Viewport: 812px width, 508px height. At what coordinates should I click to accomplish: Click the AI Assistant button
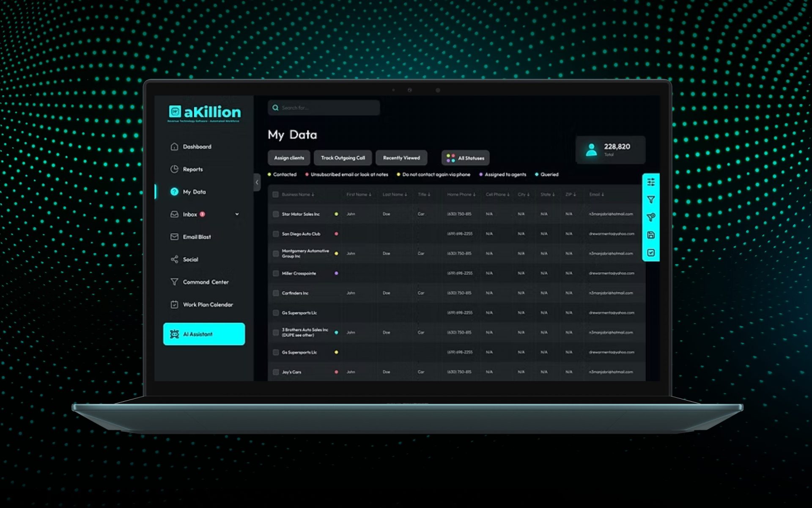[x=204, y=334]
